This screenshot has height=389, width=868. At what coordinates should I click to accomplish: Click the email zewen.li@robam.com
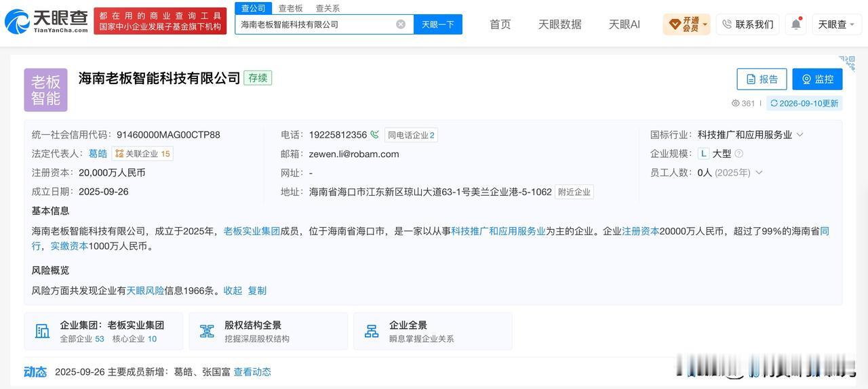(354, 154)
